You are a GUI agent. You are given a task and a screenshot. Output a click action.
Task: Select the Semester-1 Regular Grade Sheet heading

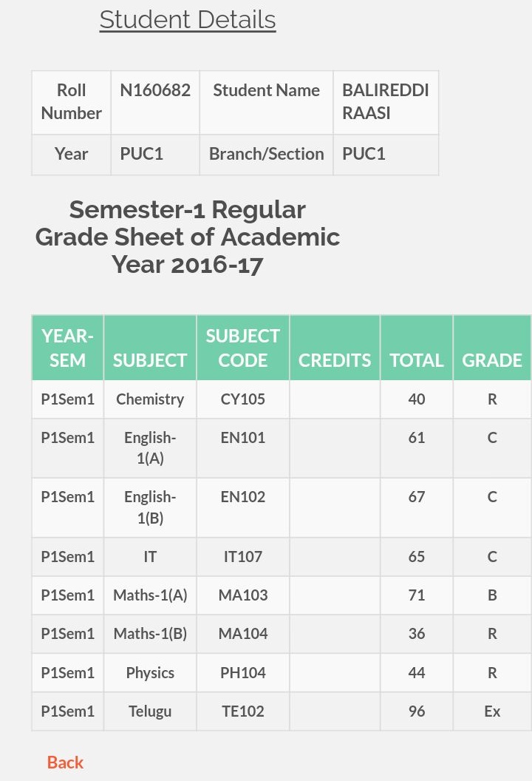pos(188,237)
